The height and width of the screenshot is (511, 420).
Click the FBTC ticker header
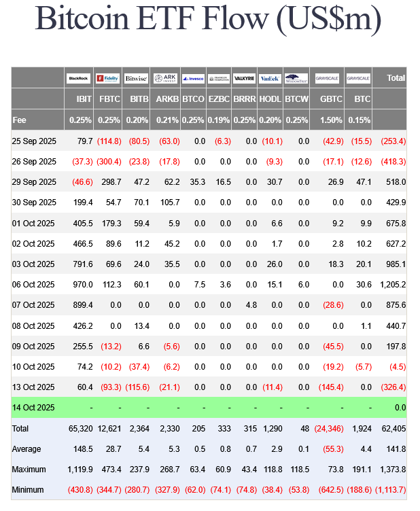(x=111, y=99)
